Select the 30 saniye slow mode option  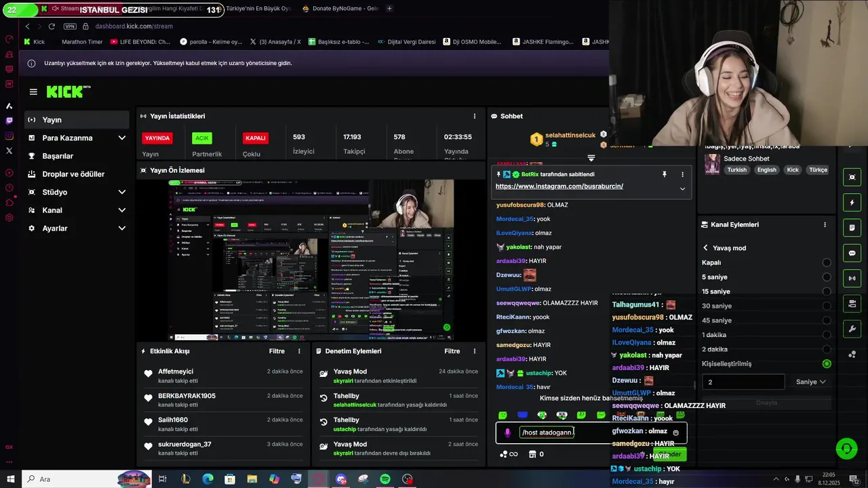[827, 306]
